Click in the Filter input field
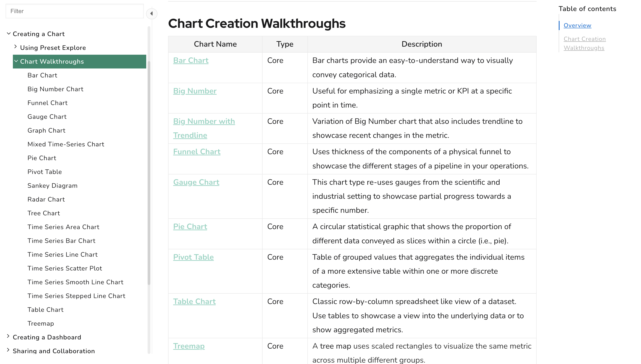Viewport: 641px width, 364px height. [74, 11]
